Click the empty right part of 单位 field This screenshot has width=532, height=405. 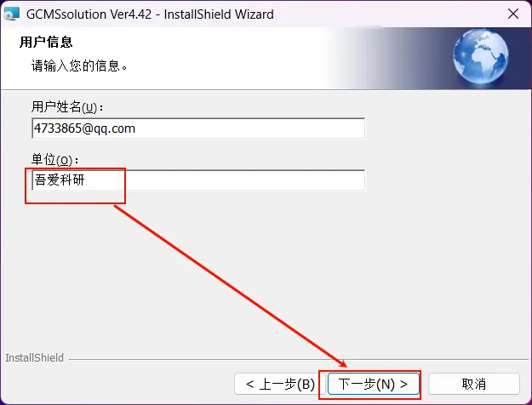[x=244, y=180]
